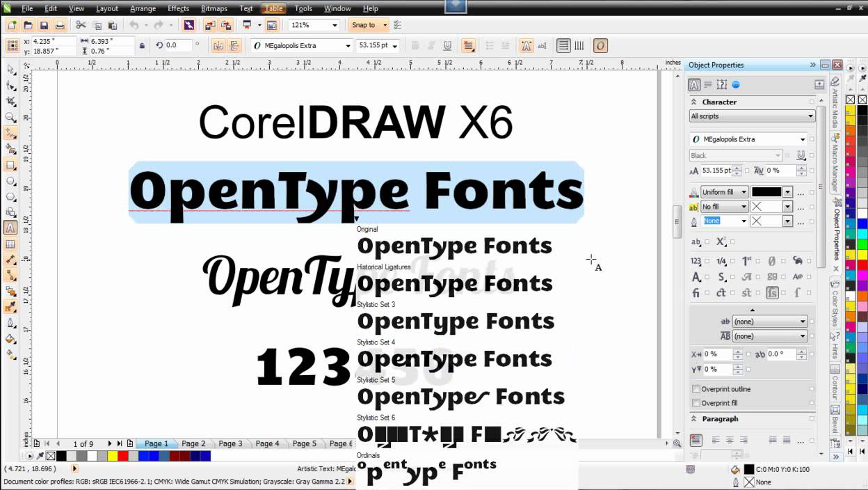Select the Pick tool in toolbox

pos(10,69)
